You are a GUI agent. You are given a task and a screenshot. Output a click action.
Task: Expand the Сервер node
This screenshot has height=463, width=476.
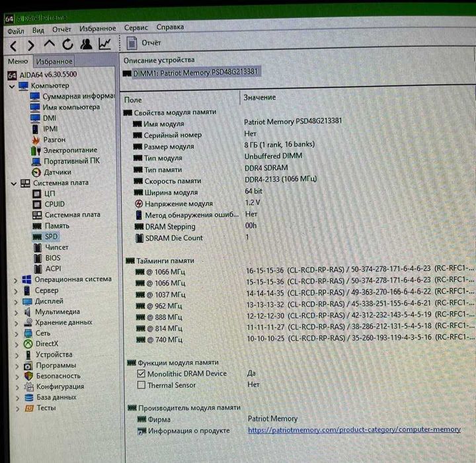click(16, 291)
